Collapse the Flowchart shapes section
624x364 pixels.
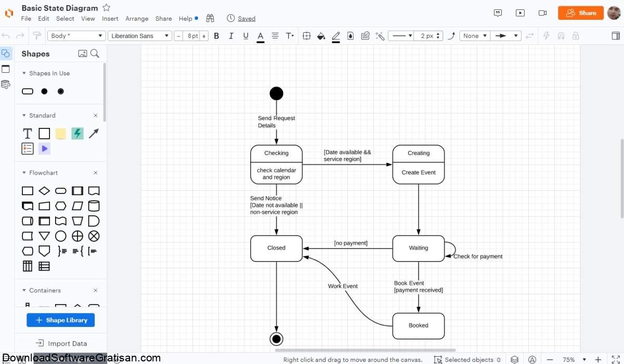pyautogui.click(x=24, y=173)
